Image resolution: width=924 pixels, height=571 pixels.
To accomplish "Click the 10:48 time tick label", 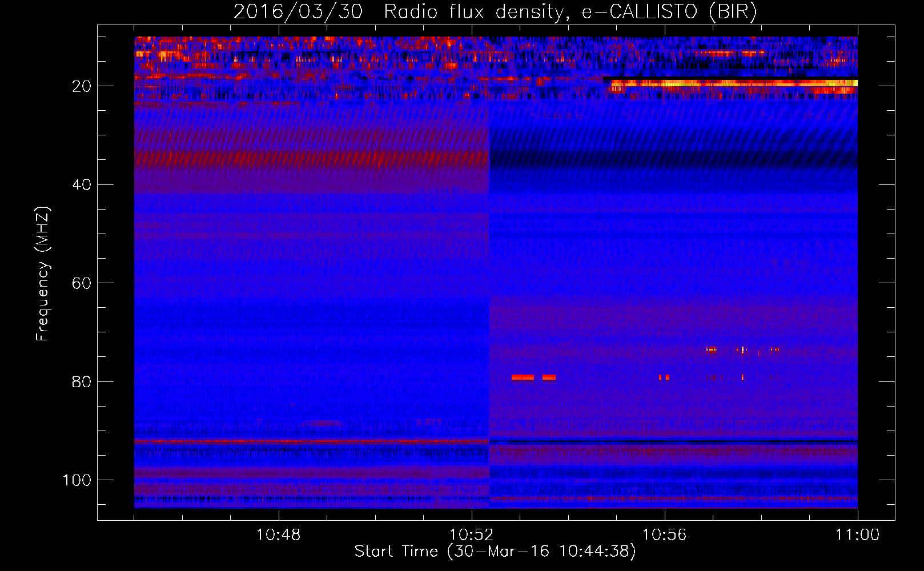I will coord(279,535).
